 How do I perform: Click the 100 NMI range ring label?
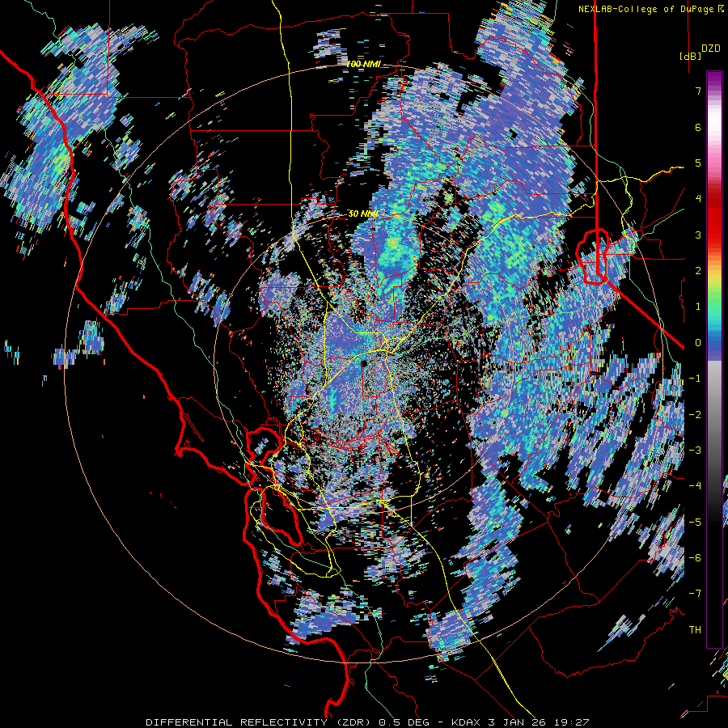[363, 64]
